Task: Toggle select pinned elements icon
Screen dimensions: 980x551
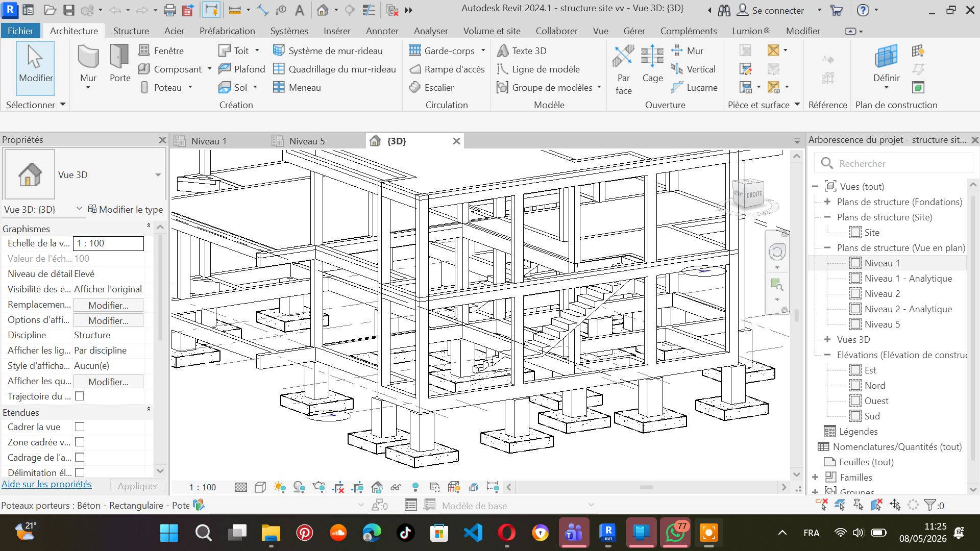Action: [859, 505]
